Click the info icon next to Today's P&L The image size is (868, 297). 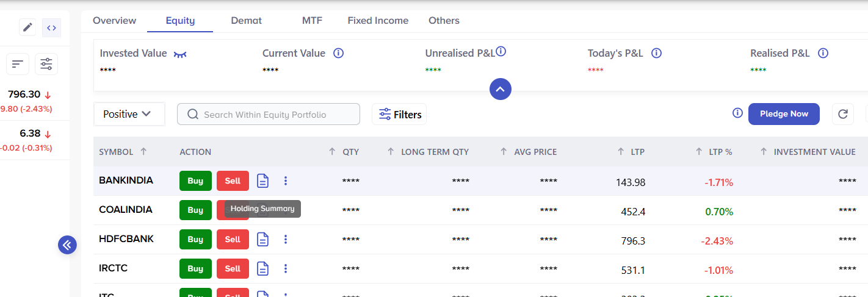[656, 53]
